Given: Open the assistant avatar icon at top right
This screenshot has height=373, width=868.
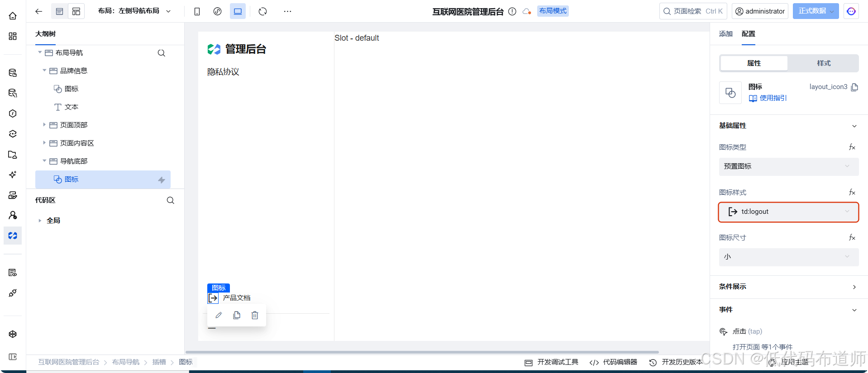Looking at the screenshot, I should pyautogui.click(x=851, y=11).
